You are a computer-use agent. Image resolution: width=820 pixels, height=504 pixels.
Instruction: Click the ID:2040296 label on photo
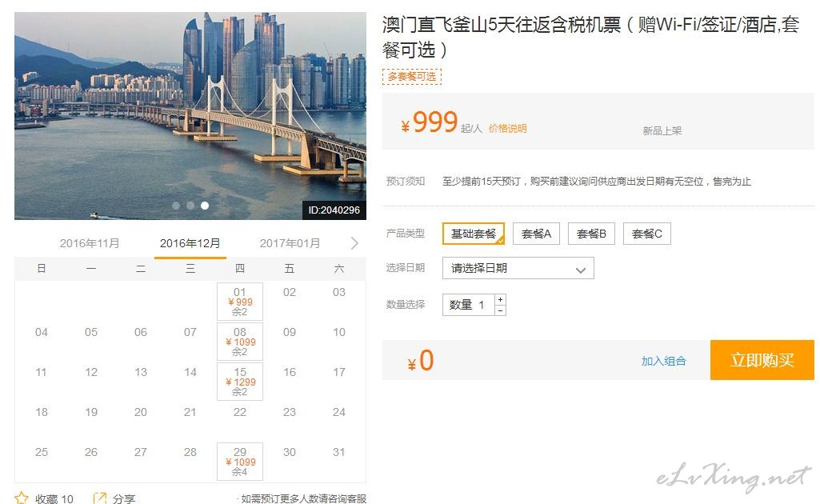click(x=334, y=210)
